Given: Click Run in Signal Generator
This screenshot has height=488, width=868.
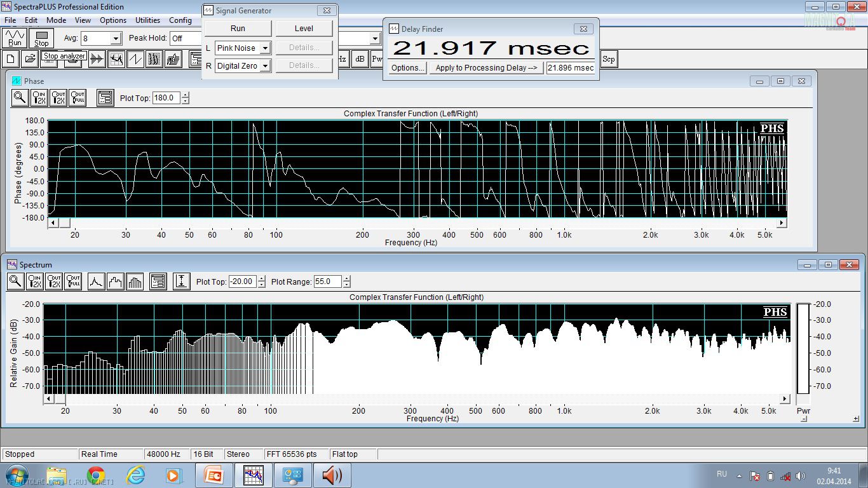Looking at the screenshot, I should point(238,29).
